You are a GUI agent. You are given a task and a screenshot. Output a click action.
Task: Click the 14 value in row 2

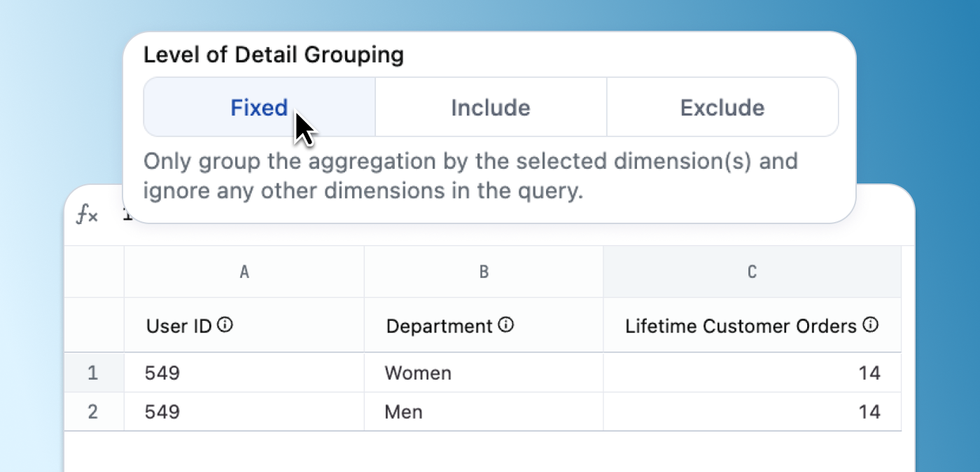tap(869, 412)
